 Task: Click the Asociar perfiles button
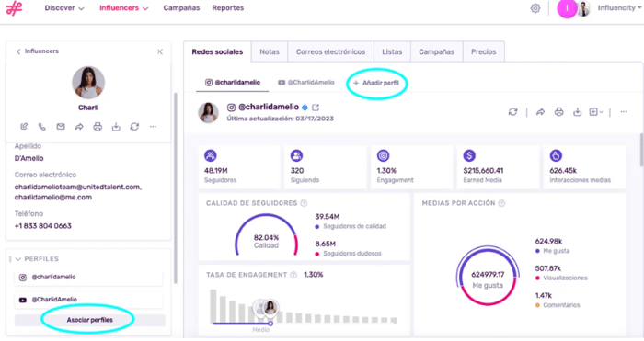(x=89, y=320)
